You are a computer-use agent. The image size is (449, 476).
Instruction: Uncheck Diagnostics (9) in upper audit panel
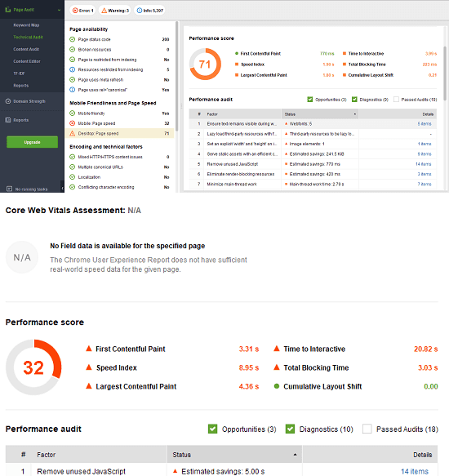[x=354, y=100]
